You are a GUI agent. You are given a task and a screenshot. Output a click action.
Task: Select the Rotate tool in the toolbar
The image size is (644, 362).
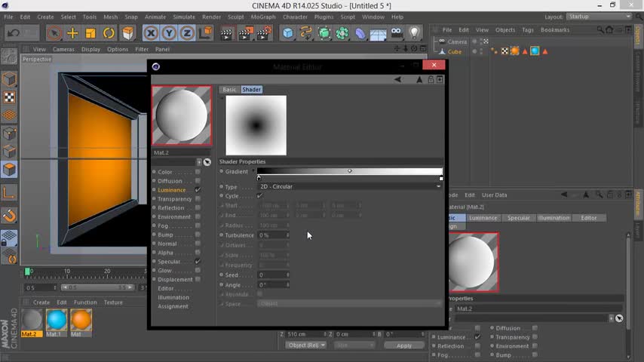(109, 33)
